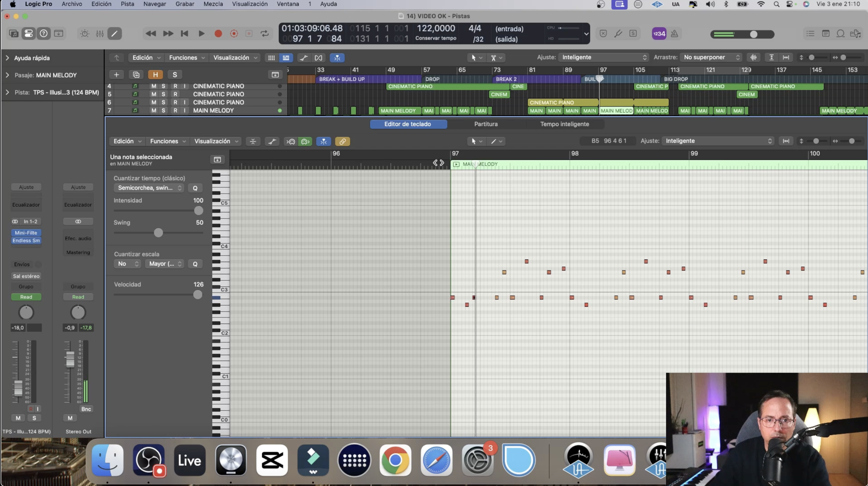Image resolution: width=868 pixels, height=486 pixels.
Task: Open the Arrastre No superponer dropdown
Action: point(711,57)
